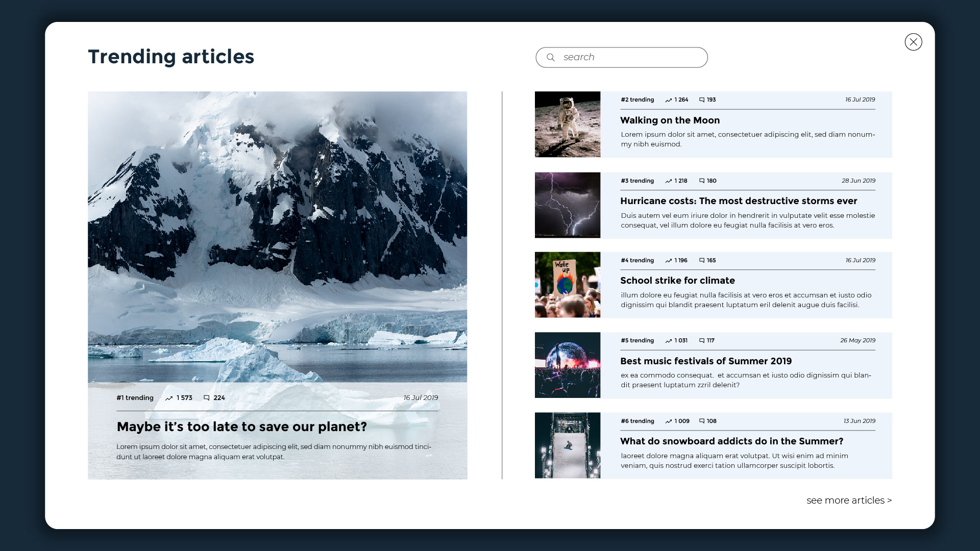The image size is (980, 551).
Task: Open the climate protest sign thumbnail
Action: [x=567, y=285]
